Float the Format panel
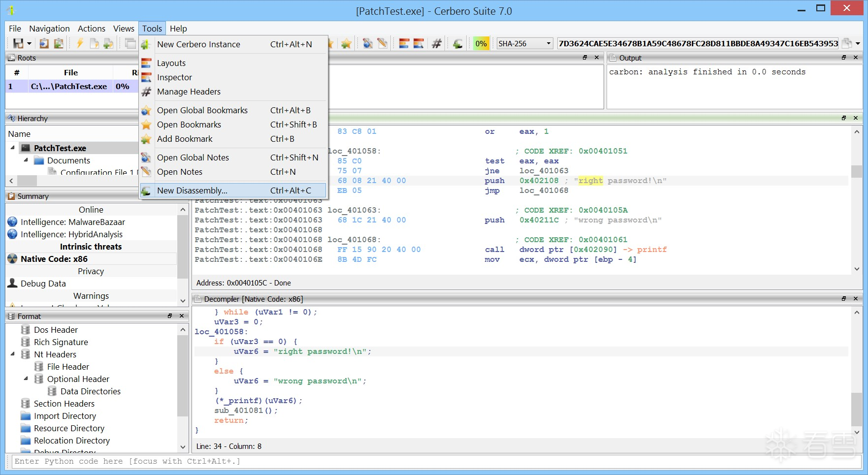This screenshot has width=868, height=475. pos(170,316)
